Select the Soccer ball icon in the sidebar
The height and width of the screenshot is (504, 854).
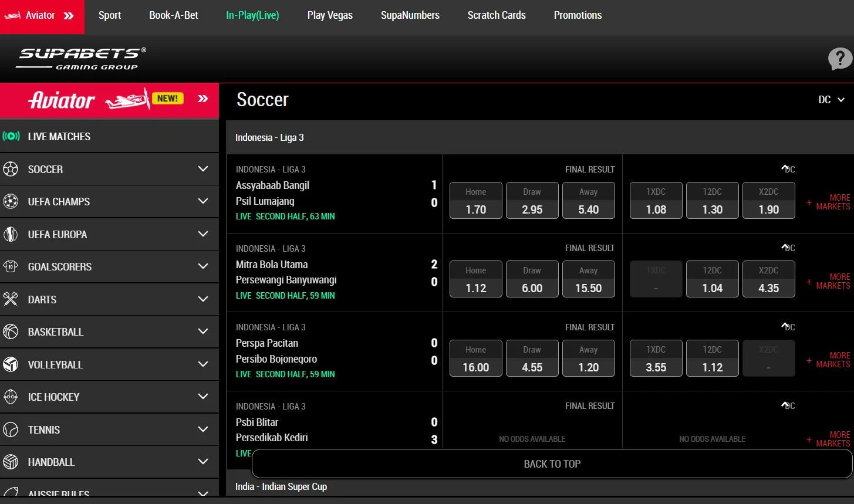(x=11, y=169)
